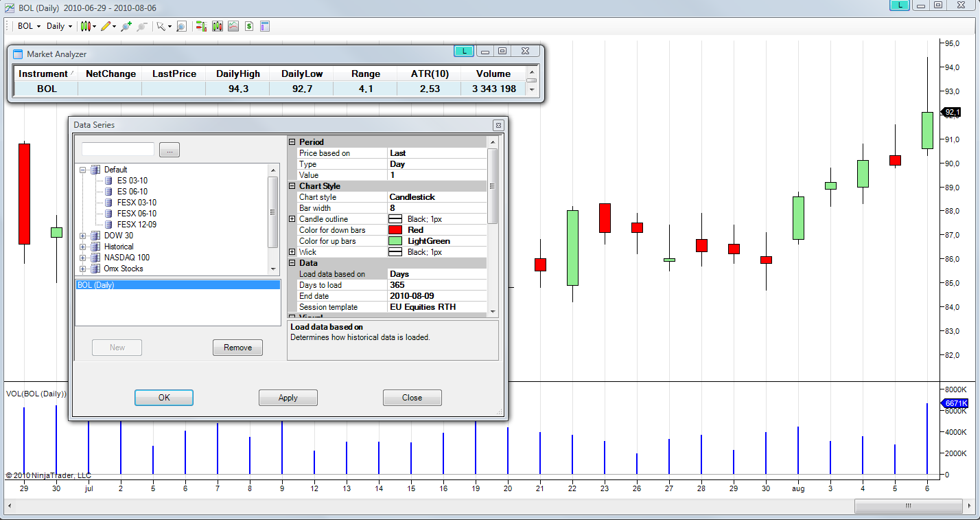Click the Historical list icon
The image size is (980, 520).
point(95,247)
